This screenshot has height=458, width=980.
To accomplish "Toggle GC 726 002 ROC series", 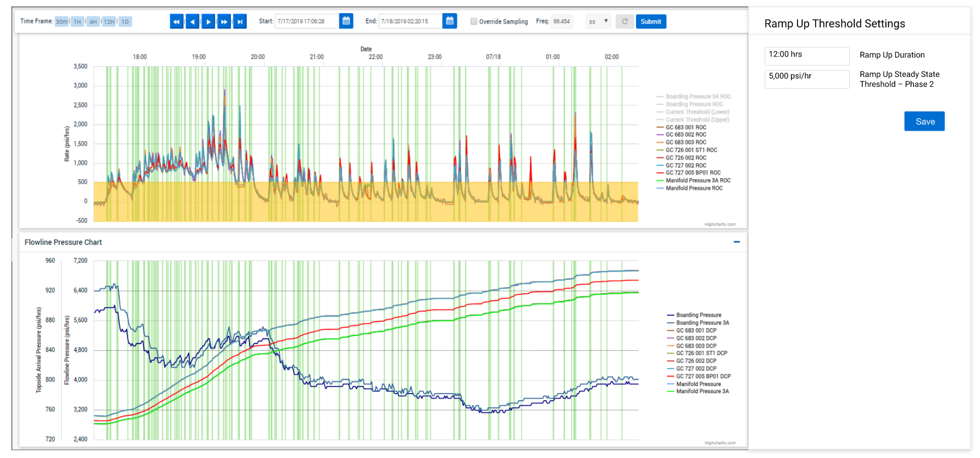I will 682,158.
